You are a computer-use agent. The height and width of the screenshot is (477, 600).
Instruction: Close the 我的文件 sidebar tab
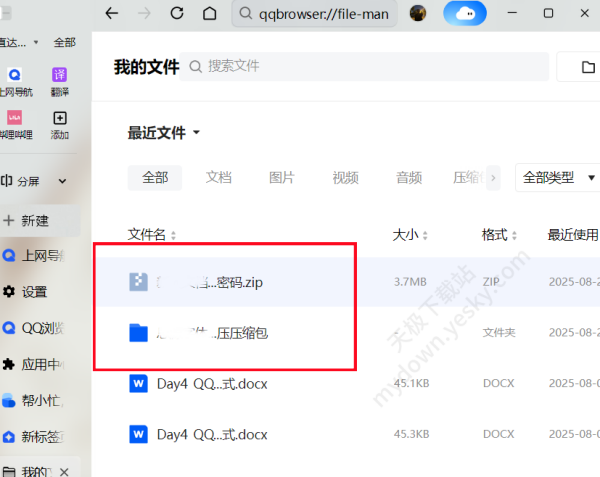(64, 470)
